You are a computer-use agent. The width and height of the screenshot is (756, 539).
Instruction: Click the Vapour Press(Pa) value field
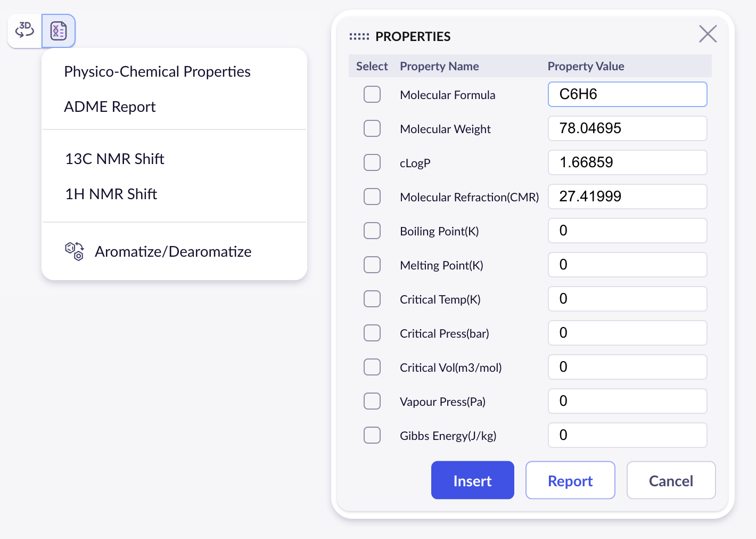pos(627,401)
